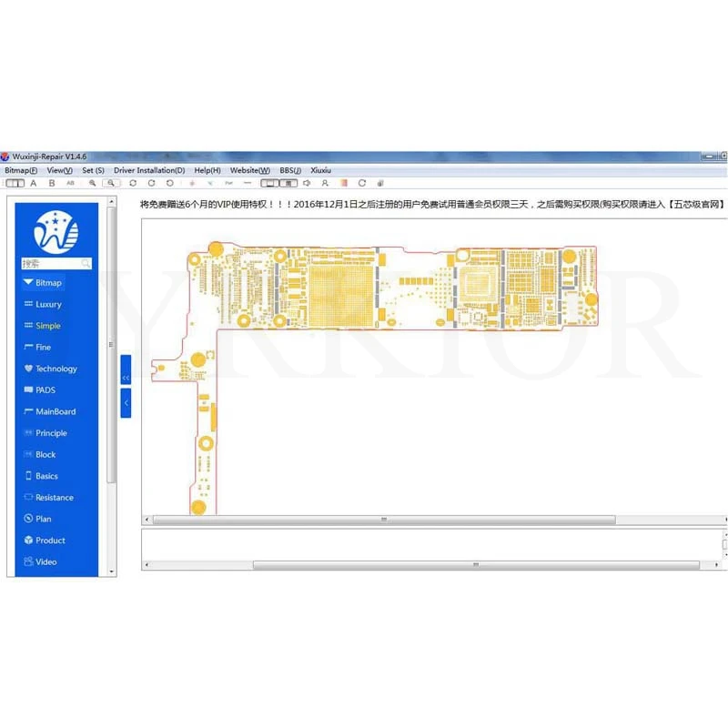Open PADS in the sidebar
The width and height of the screenshot is (728, 728).
39,390
